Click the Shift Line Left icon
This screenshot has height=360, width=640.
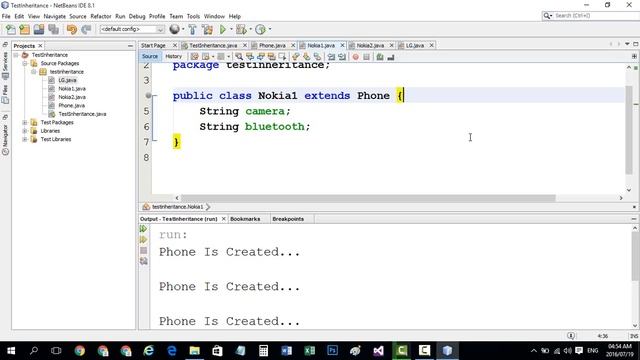pyautogui.click(x=331, y=57)
